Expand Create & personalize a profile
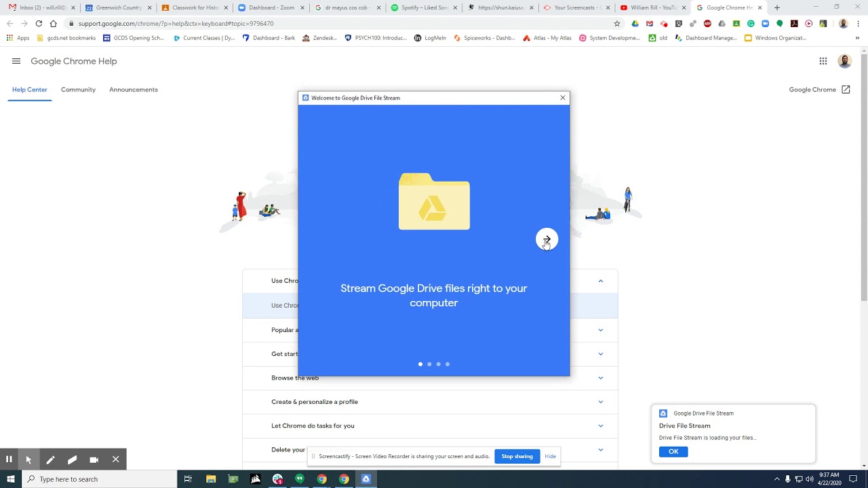The height and width of the screenshot is (488, 868). point(431,402)
